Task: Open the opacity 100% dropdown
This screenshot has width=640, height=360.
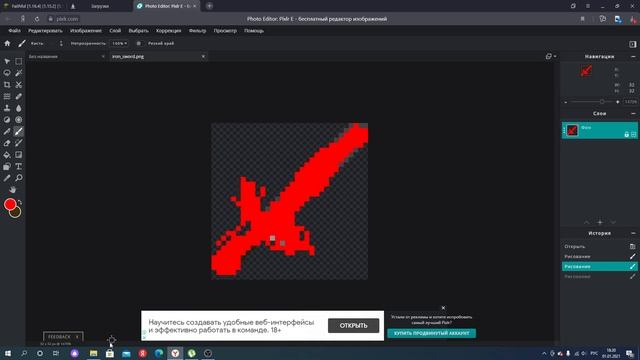Action: [x=120, y=43]
